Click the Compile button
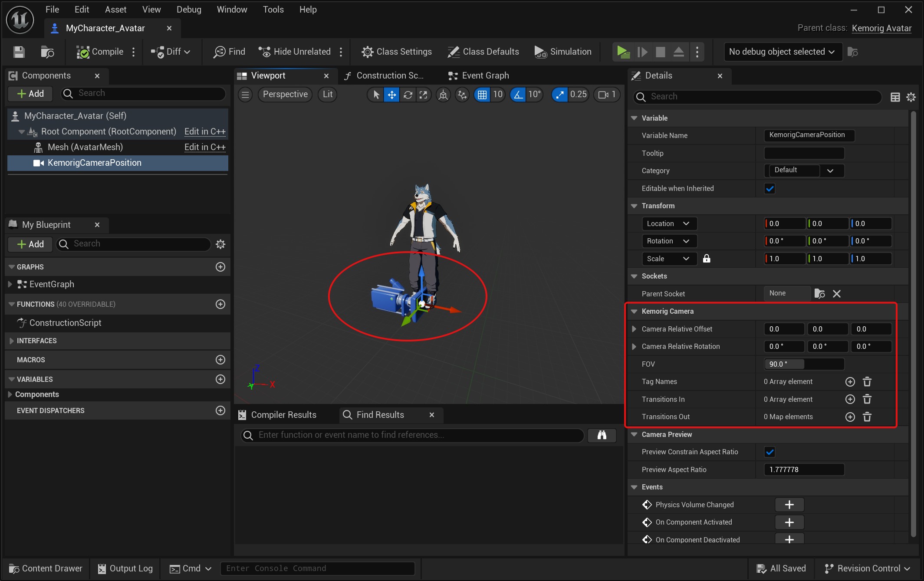The width and height of the screenshot is (924, 581). coord(100,52)
